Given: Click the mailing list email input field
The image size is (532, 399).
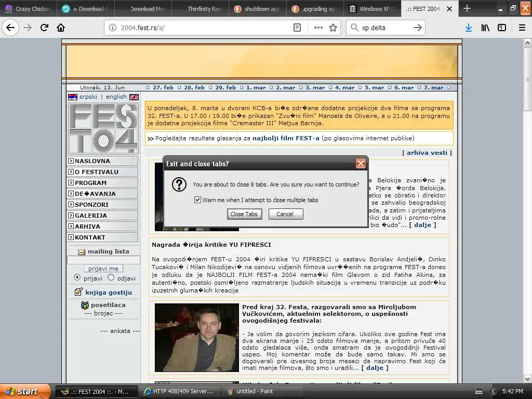Looking at the screenshot, I should [x=103, y=260].
